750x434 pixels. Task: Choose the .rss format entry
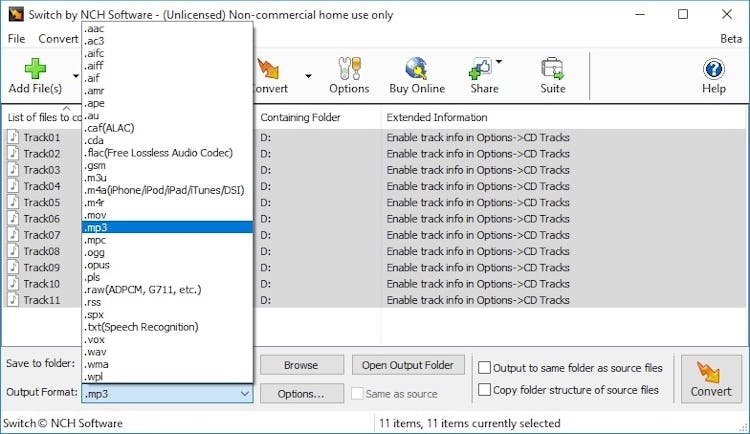tap(167, 302)
